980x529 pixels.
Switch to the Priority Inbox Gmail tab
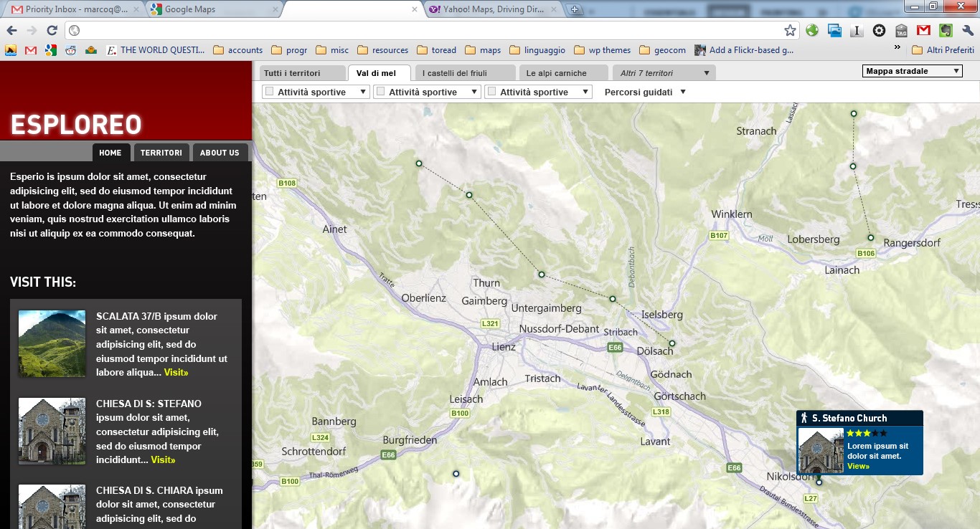73,9
